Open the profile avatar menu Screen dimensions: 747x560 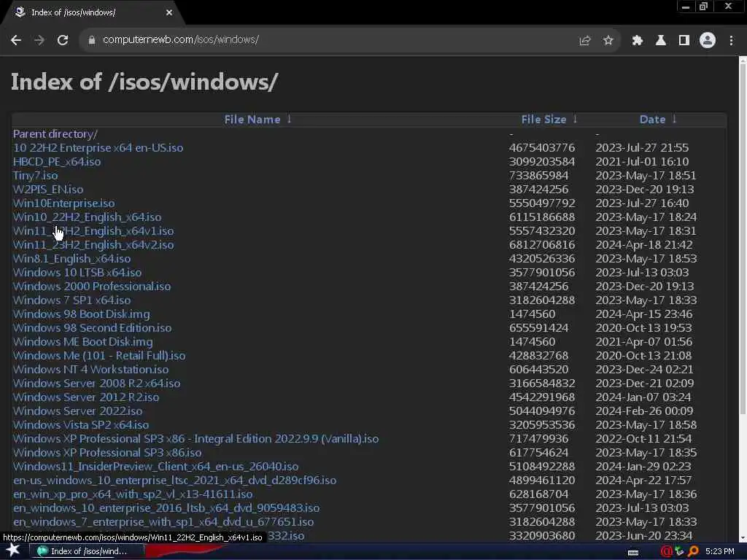708,41
